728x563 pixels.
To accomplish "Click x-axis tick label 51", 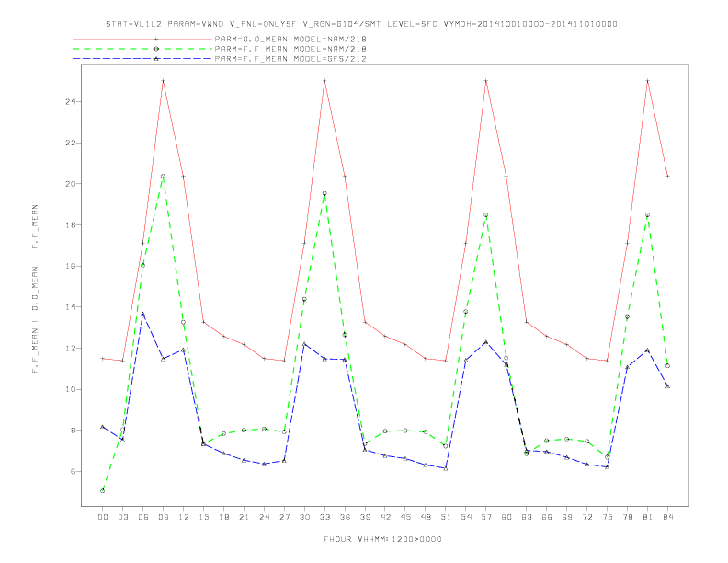I will coord(446,517).
